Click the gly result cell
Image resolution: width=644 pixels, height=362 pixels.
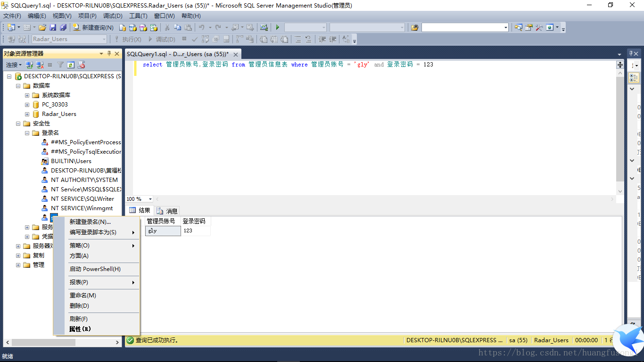tap(163, 231)
